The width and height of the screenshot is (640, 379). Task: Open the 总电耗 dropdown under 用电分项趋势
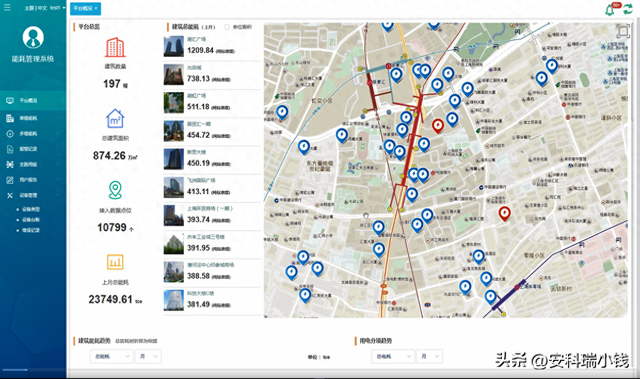coord(393,357)
